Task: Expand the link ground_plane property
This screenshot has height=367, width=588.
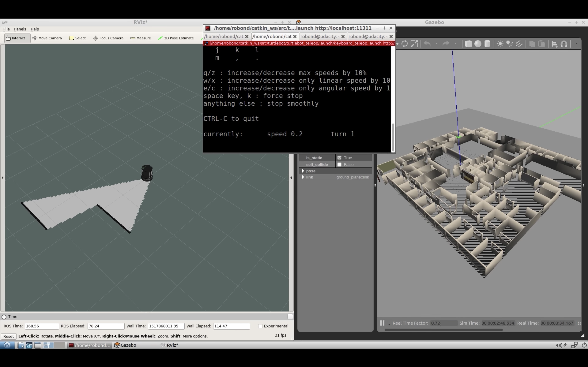Action: (303, 177)
